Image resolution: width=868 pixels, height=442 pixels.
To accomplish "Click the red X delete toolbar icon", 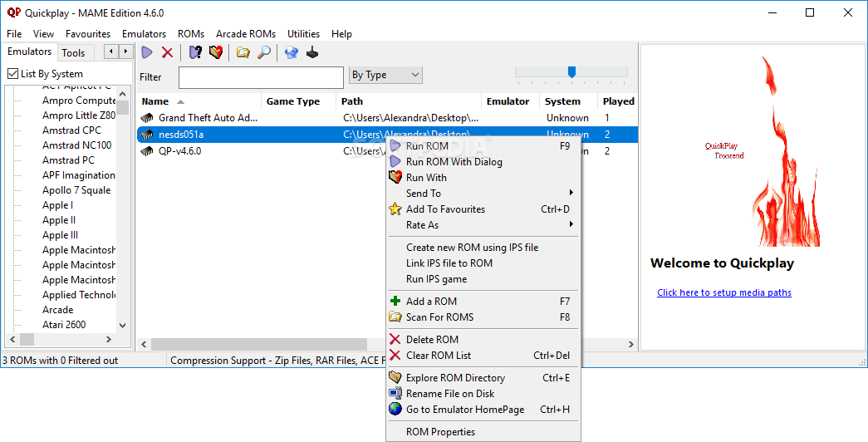I will [x=167, y=52].
